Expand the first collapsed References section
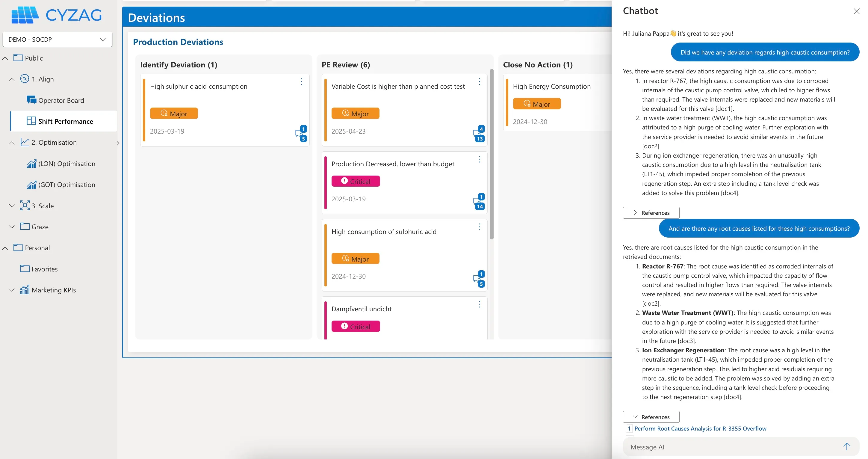 [651, 213]
